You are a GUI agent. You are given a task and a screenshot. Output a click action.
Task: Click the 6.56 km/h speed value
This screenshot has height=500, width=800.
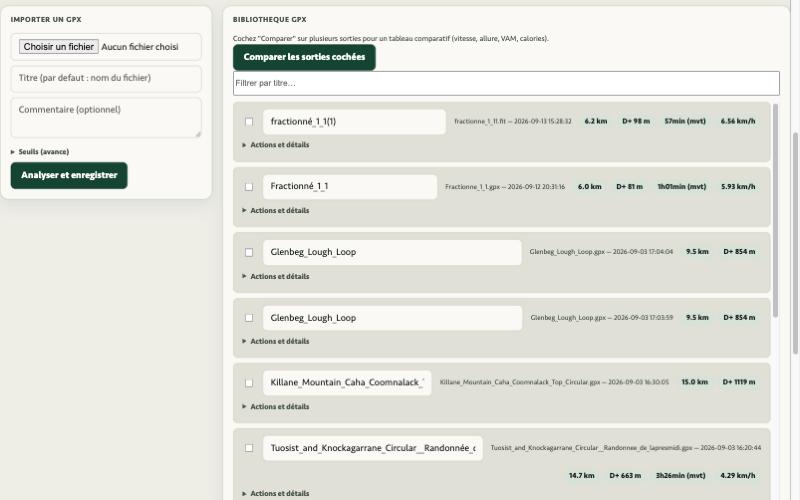click(738, 121)
